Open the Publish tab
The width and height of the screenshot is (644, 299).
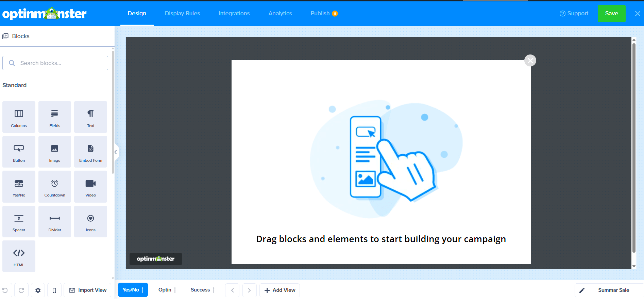[x=320, y=14]
